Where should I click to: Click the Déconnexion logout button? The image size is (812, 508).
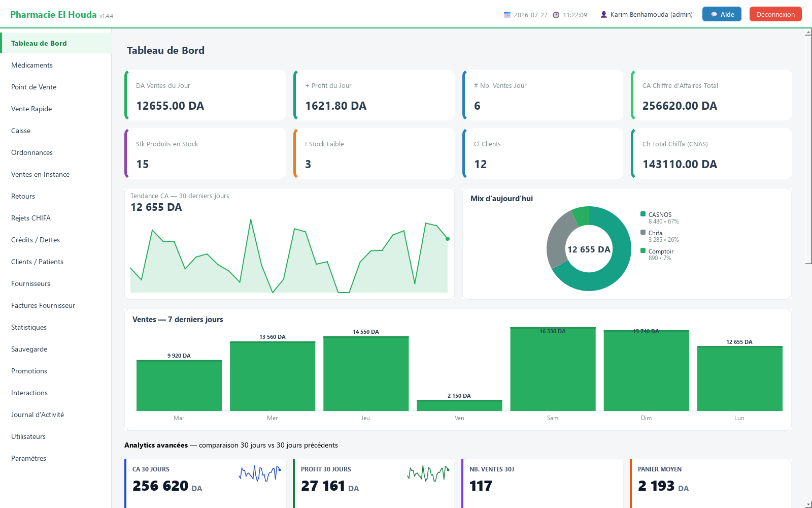(775, 14)
